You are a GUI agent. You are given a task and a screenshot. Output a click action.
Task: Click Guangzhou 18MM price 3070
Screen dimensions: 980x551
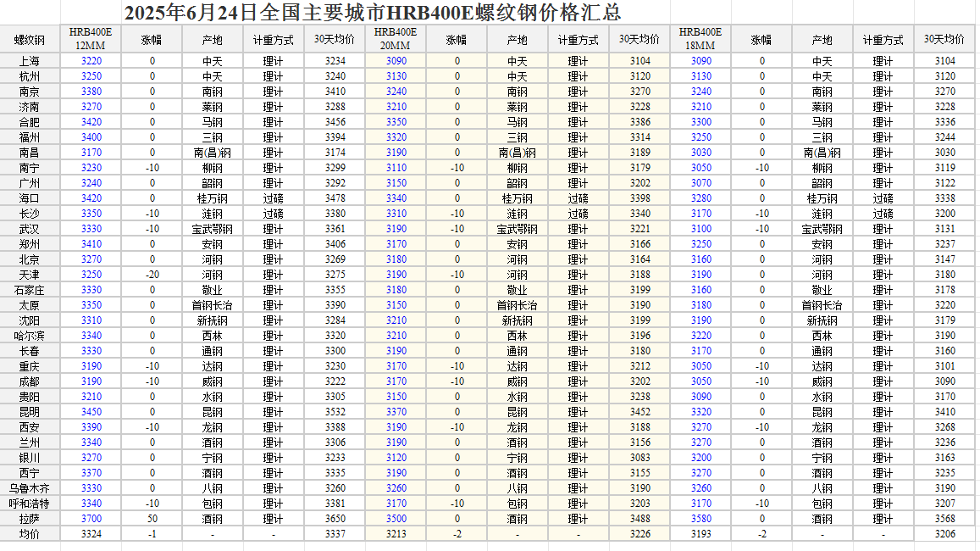point(700,183)
